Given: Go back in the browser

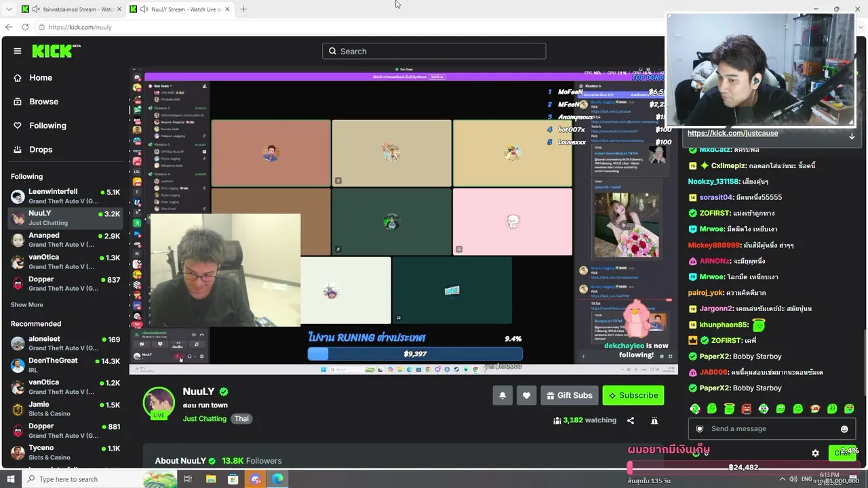Looking at the screenshot, I should pos(9,27).
